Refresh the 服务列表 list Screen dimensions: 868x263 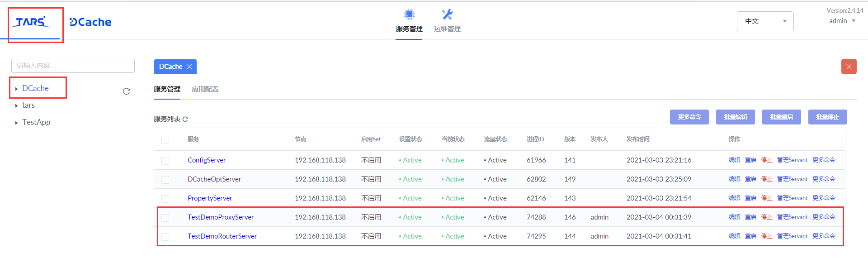(x=185, y=119)
